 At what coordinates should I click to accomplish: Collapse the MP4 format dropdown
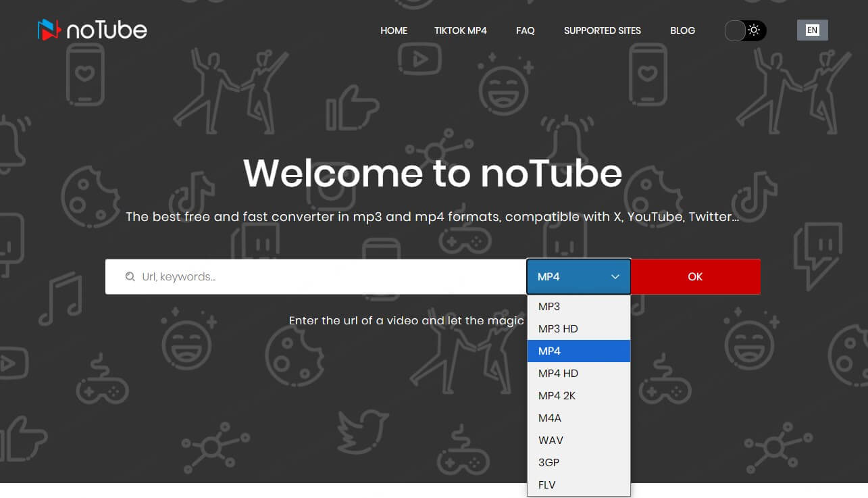[579, 276]
